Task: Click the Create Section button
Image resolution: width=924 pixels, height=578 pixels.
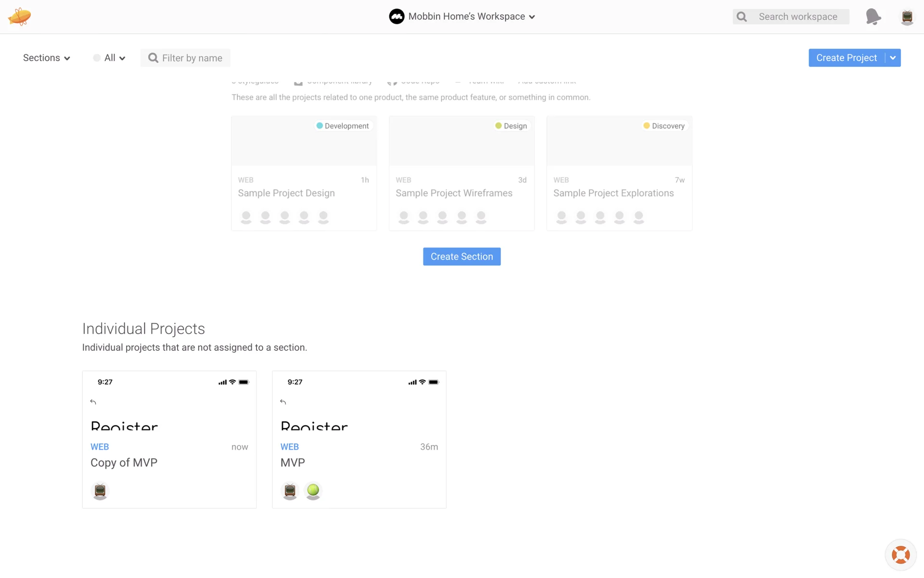Action: (x=462, y=257)
